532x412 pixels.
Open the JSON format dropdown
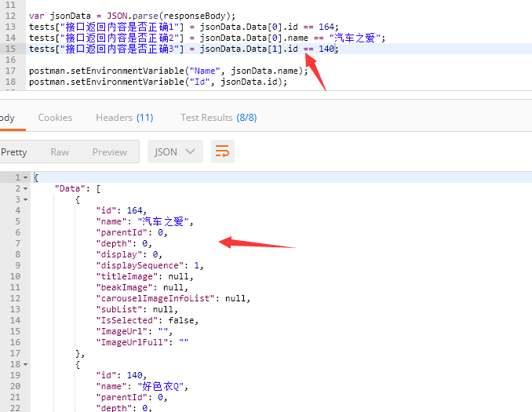[x=175, y=151]
